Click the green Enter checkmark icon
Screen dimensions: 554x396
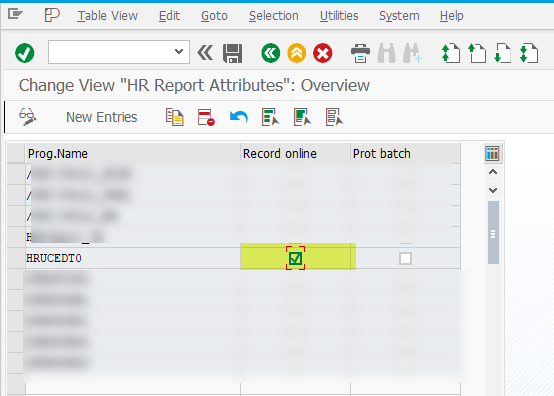(x=25, y=53)
